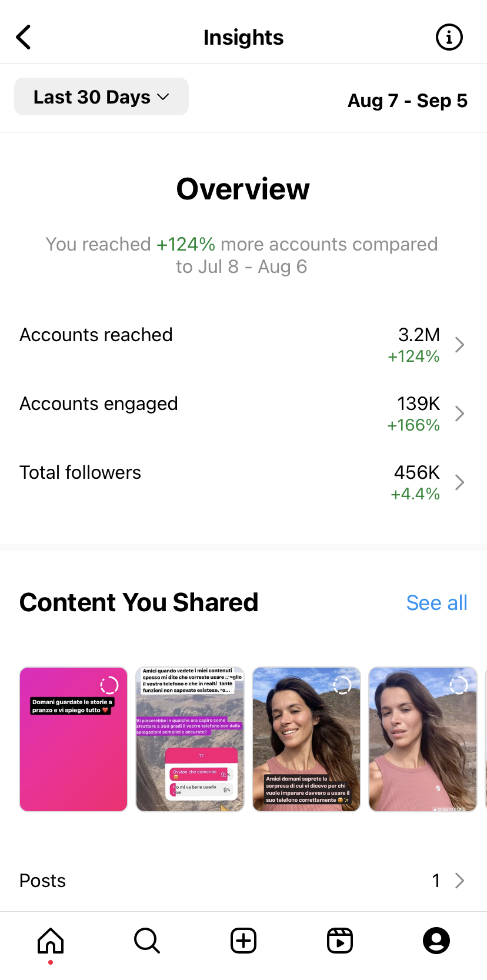This screenshot has width=487, height=980.
Task: Tap the Aug 7 - Sep 5 date range
Action: [408, 101]
